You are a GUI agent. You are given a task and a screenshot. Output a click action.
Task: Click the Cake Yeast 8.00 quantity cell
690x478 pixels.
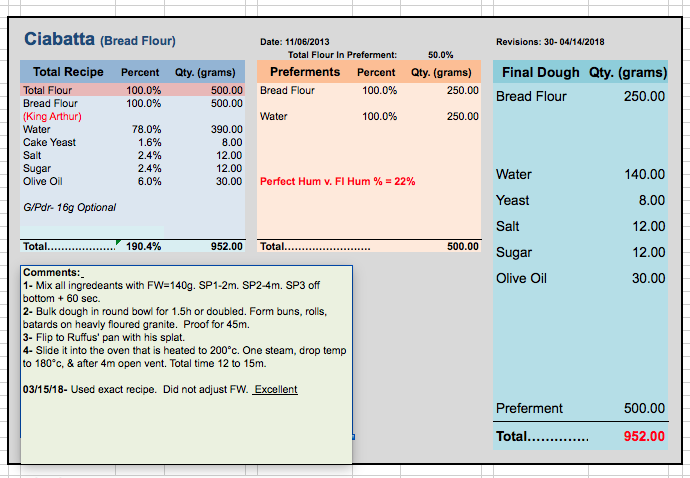click(x=229, y=143)
